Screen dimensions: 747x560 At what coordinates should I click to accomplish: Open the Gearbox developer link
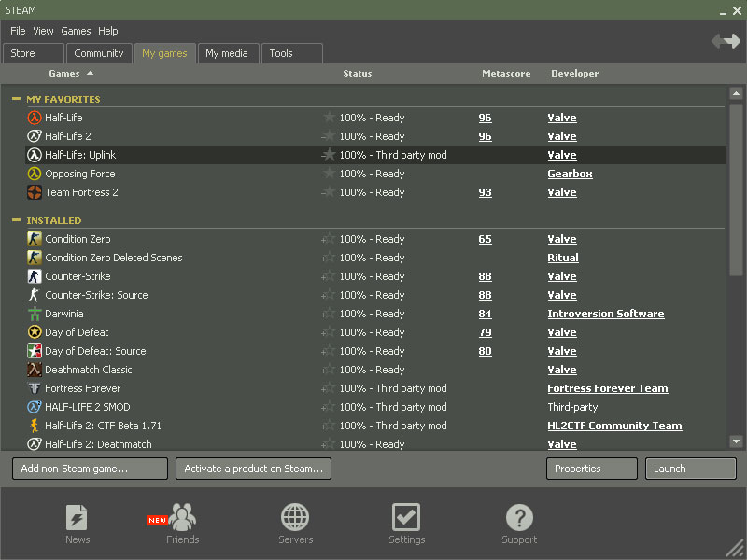point(570,174)
